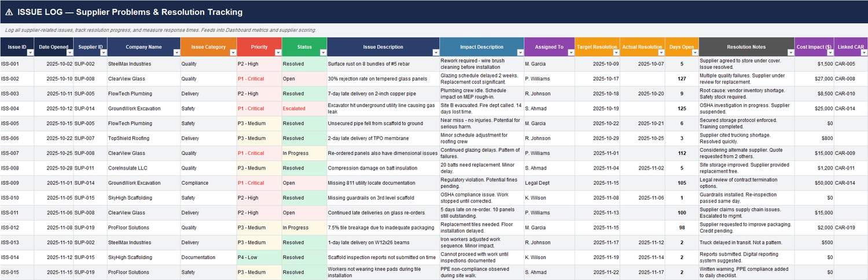
Task: Open the Impact Description filter dropdown
Action: (520, 52)
